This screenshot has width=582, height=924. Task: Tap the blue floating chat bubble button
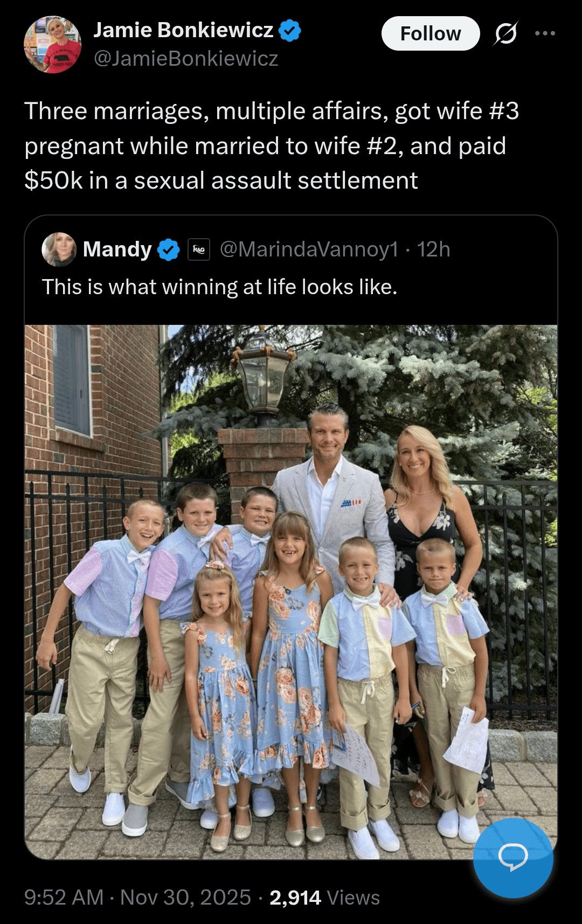click(512, 857)
